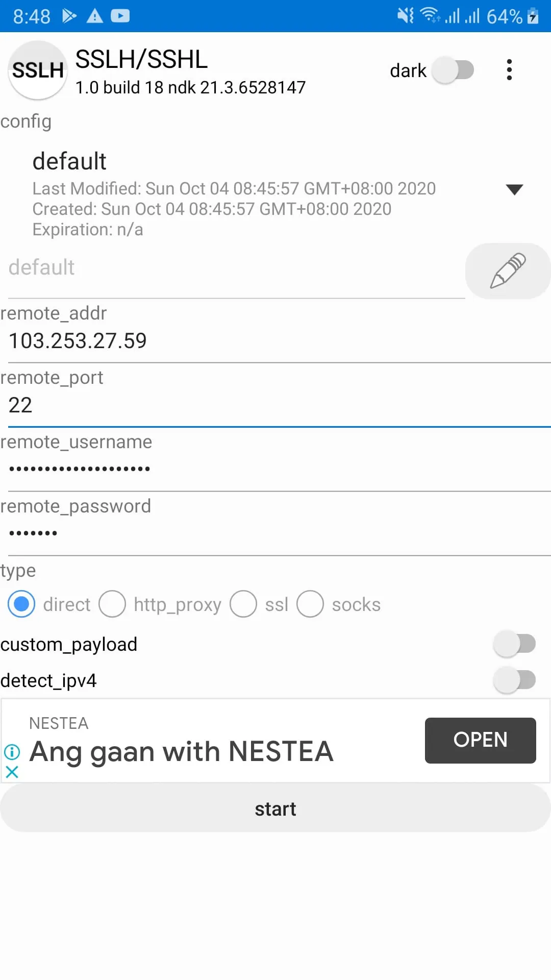This screenshot has height=980, width=551.
Task: Tap the YouTube notification icon
Action: [120, 16]
